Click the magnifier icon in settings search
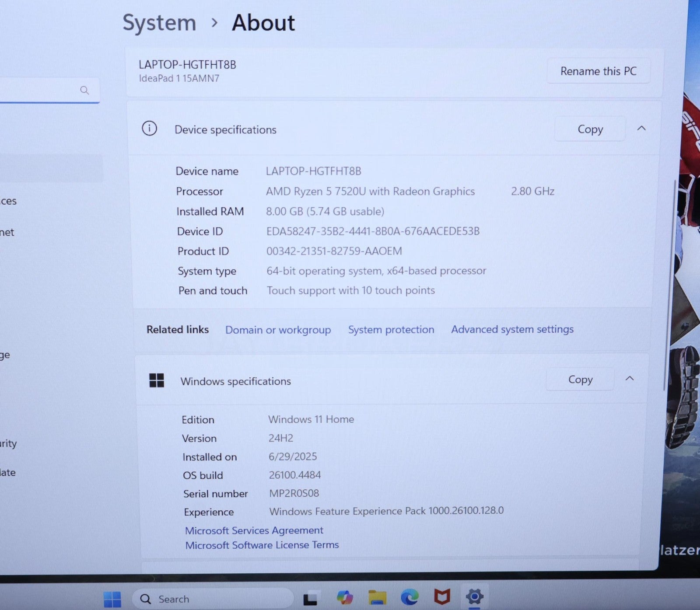Screen dimensions: 700x610 pyautogui.click(x=84, y=90)
